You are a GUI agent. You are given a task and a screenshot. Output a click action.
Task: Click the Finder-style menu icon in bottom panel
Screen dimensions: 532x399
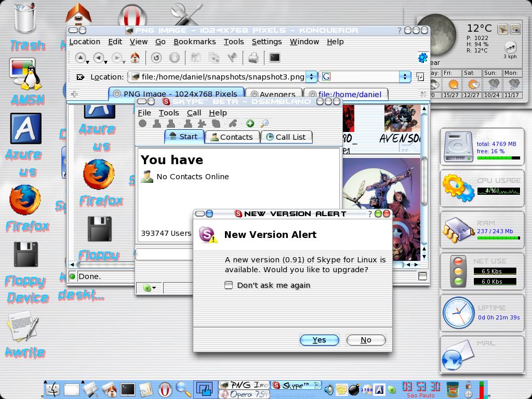(54, 390)
